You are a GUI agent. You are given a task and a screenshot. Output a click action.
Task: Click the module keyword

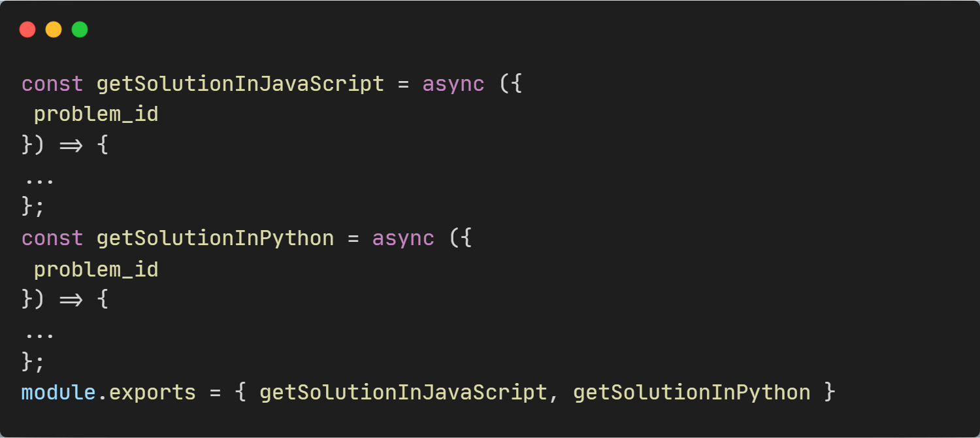point(59,392)
